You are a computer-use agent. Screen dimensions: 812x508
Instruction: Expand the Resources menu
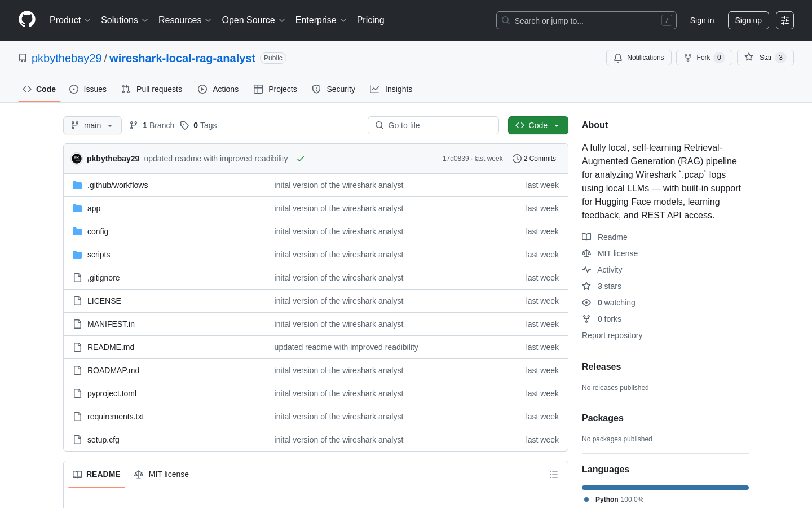(x=185, y=20)
